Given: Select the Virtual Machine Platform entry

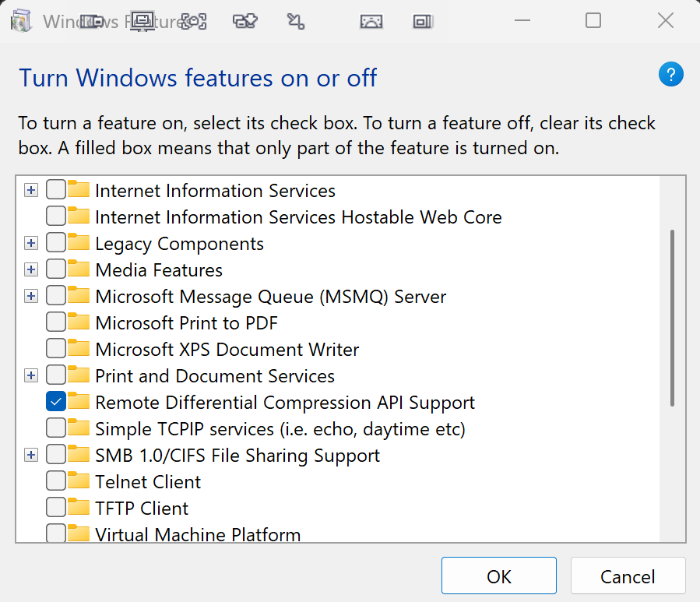Looking at the screenshot, I should tap(197, 534).
